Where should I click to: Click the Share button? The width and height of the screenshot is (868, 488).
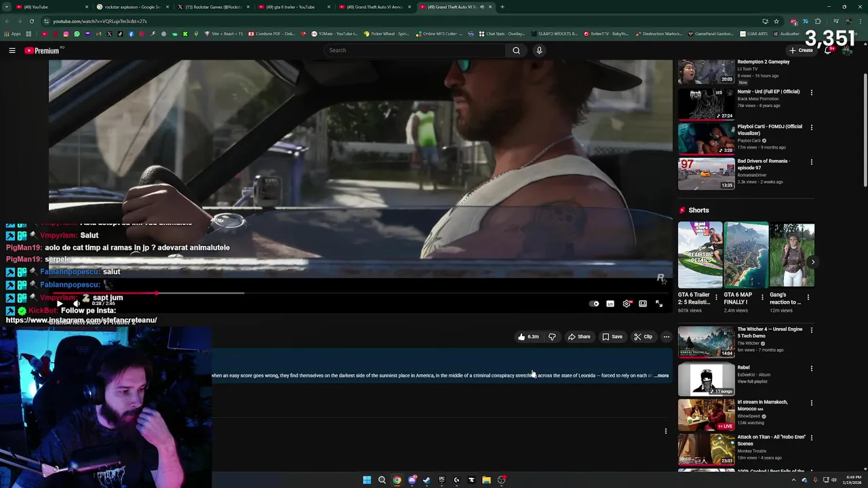tap(579, 337)
